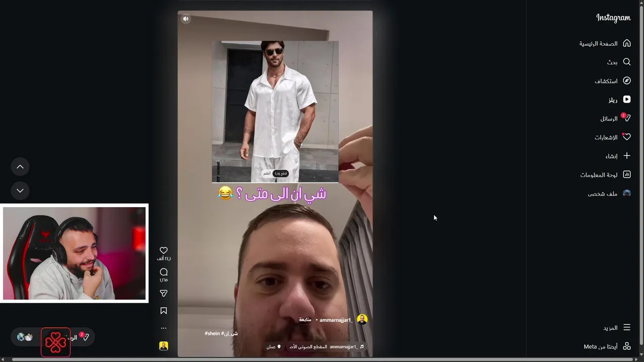The image size is (644, 362).
Task: Click the scroll-down arrow of the vertical scrollbar
Action: point(641,355)
